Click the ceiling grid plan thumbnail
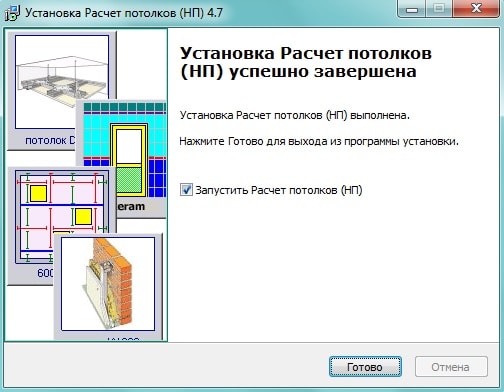 [x=62, y=217]
